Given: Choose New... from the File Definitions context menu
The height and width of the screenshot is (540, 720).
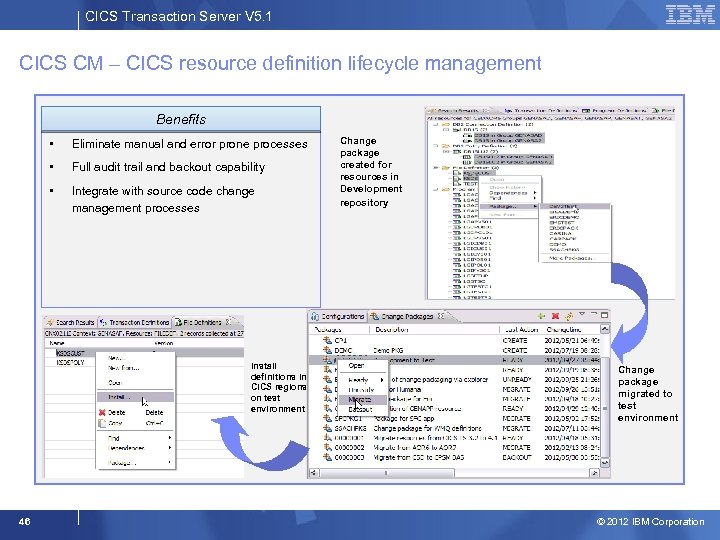Looking at the screenshot, I should pyautogui.click(x=135, y=358).
